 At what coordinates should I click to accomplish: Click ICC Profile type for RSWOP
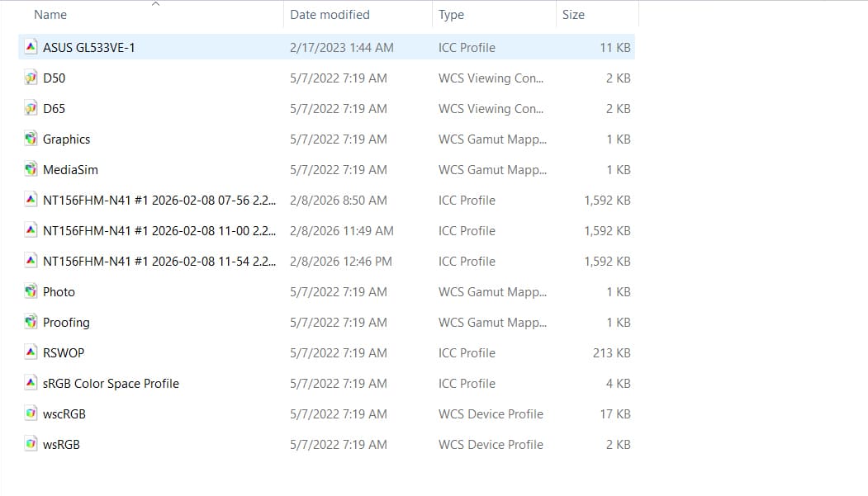click(467, 352)
